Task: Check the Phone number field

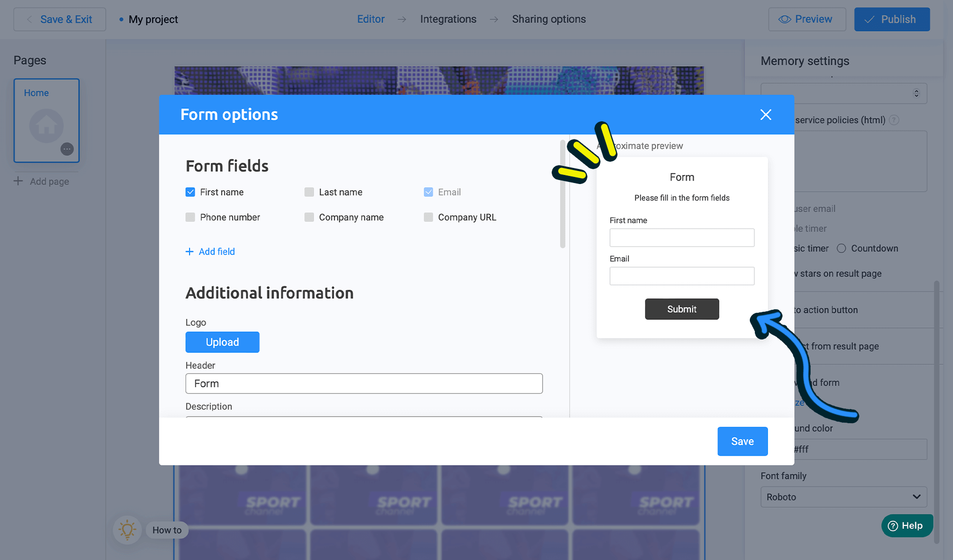Action: (x=190, y=217)
